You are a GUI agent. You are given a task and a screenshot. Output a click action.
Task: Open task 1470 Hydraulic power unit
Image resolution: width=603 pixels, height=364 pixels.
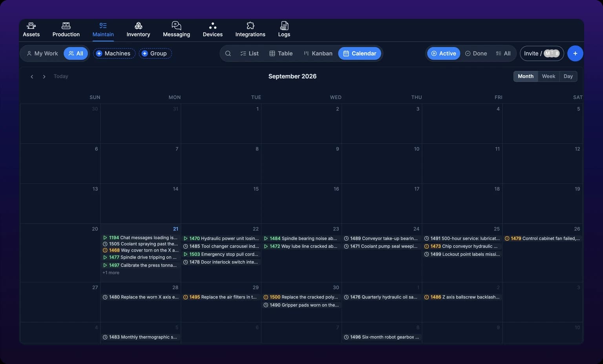coord(221,238)
